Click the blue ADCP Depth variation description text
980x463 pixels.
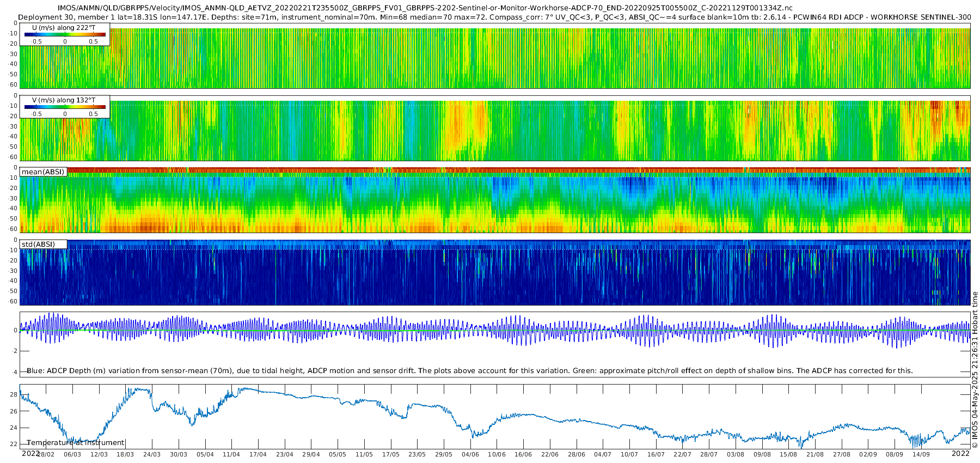pyautogui.click(x=469, y=371)
